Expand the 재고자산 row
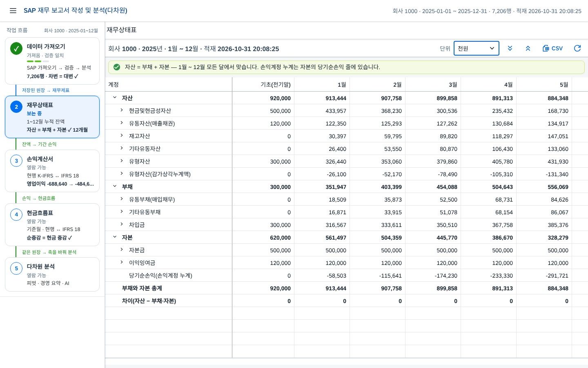588x368 pixels. 122,136
